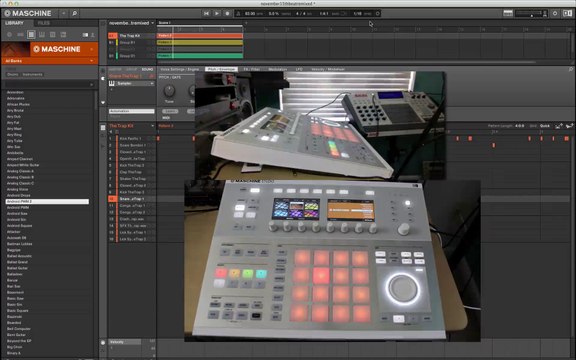Open the mixer view icon
Image resolution: width=576 pixels, height=360 pixels.
point(508,14)
